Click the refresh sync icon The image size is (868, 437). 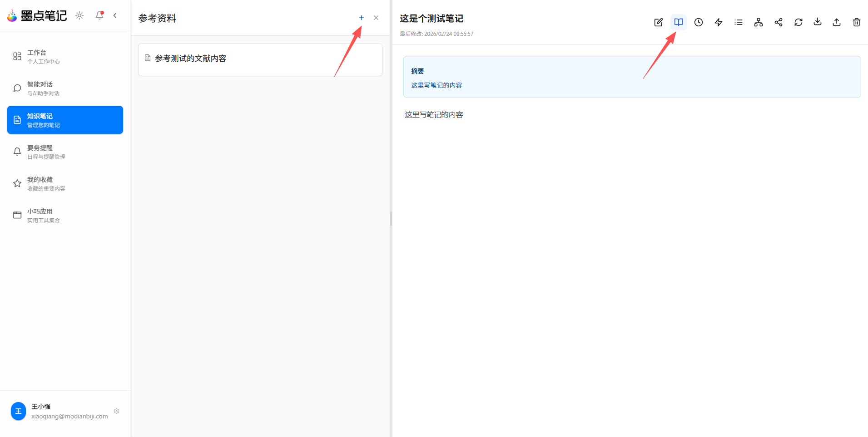798,22
